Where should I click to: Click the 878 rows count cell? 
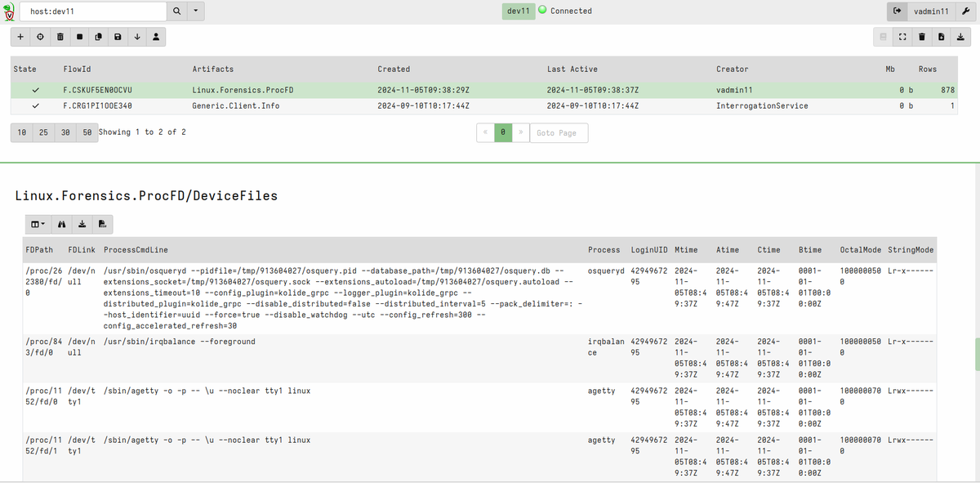pyautogui.click(x=948, y=90)
